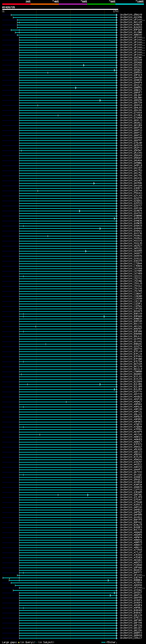Click the orange ~40% identity legend segment
This screenshot has height=644, width=146.
coord(45,4)
